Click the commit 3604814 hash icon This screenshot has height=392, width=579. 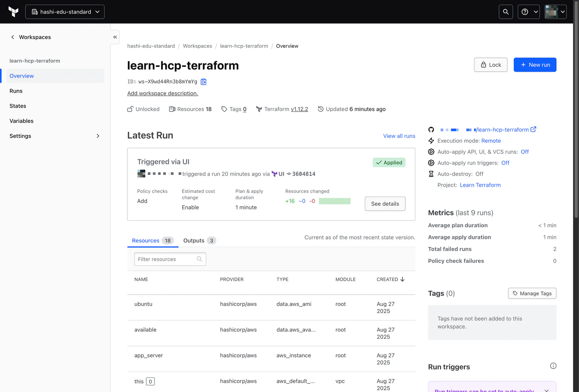(289, 174)
